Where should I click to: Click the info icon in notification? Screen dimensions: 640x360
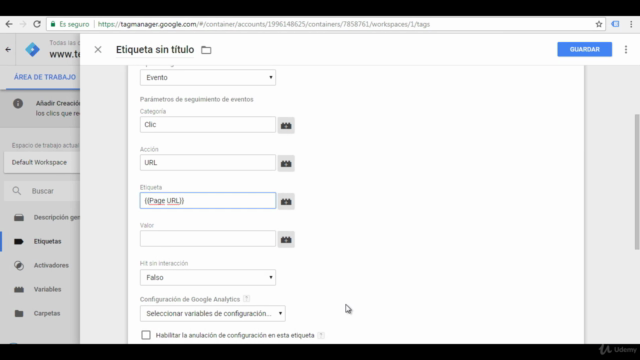(x=18, y=103)
